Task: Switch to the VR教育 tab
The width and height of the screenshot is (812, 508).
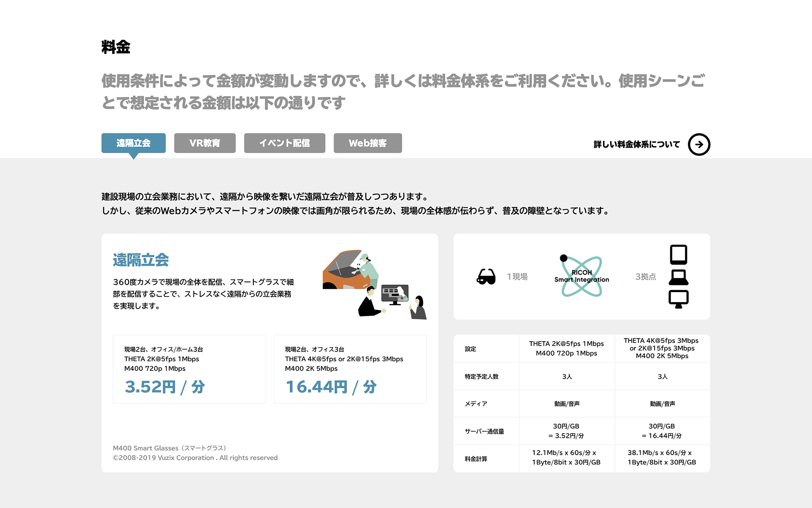Action: click(x=205, y=143)
